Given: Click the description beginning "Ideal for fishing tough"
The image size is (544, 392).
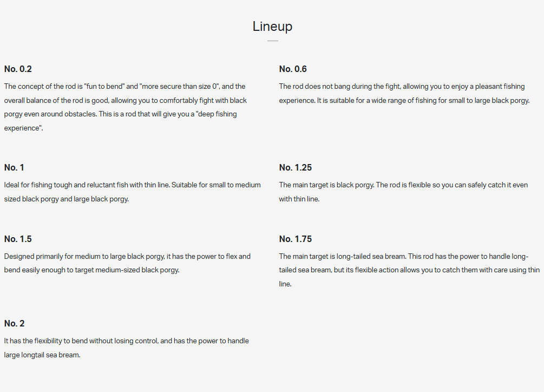Looking at the screenshot, I should (132, 192).
